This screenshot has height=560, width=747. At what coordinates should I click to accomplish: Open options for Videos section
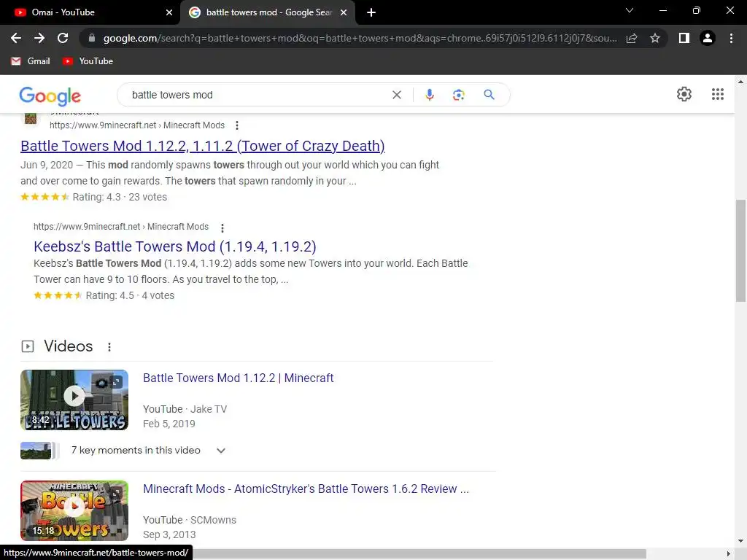(109, 346)
